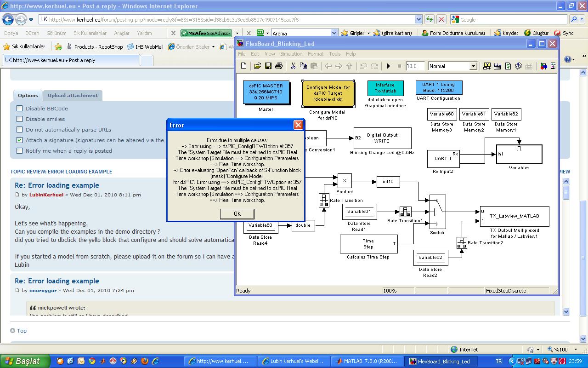Image resolution: width=588 pixels, height=368 pixels.
Task: Click the Model Explorer icon at toolbar end
Action: click(x=553, y=66)
